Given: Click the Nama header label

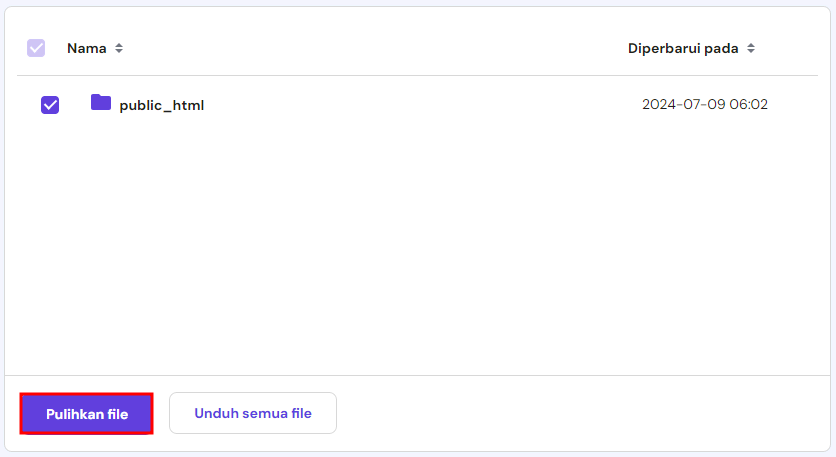Looking at the screenshot, I should pyautogui.click(x=87, y=48).
